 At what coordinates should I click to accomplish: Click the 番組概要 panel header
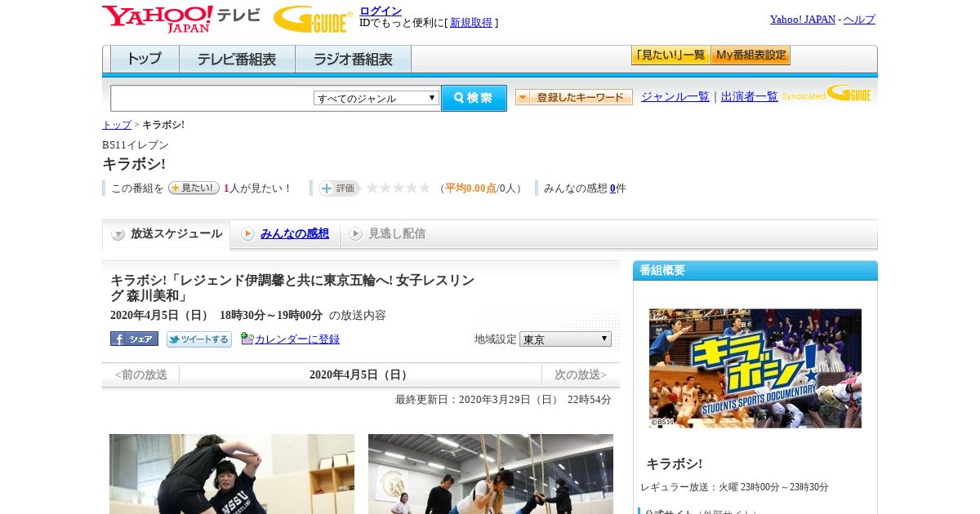pos(755,270)
